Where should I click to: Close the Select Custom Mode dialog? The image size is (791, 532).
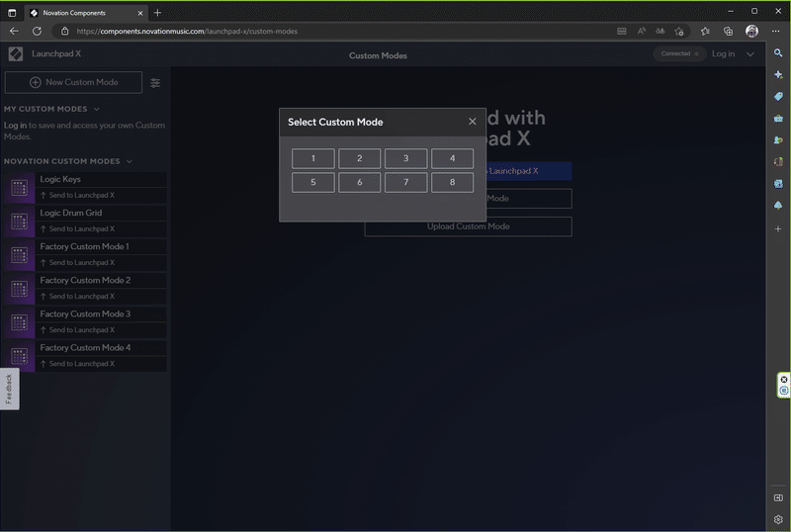[473, 122]
